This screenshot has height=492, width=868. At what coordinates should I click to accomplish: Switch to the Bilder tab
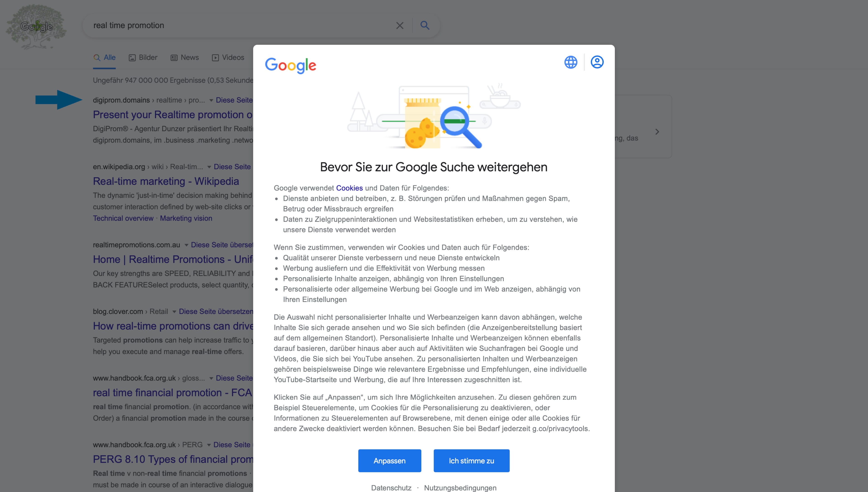143,58
